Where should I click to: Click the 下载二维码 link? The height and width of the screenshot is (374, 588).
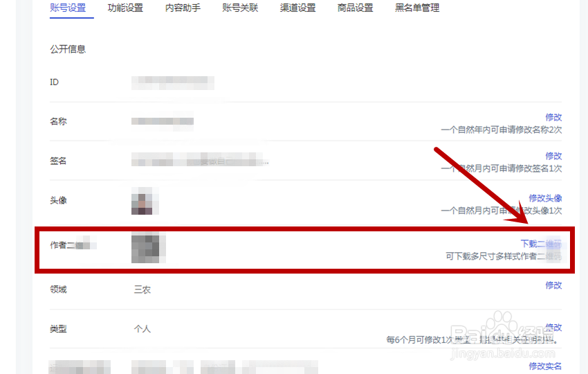tap(541, 244)
